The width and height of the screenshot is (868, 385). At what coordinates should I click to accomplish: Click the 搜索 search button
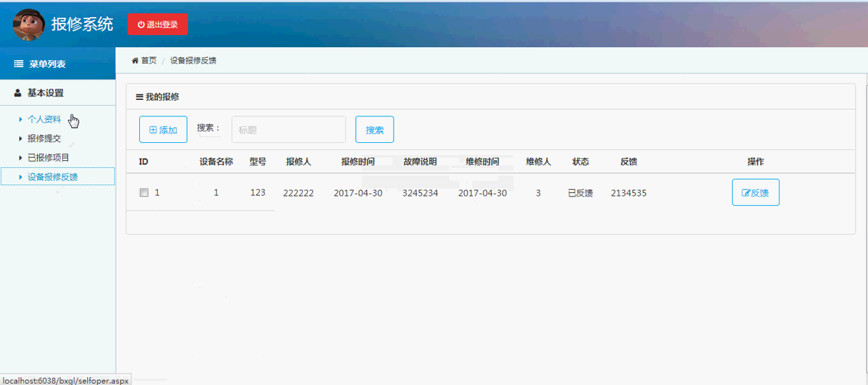coord(374,130)
